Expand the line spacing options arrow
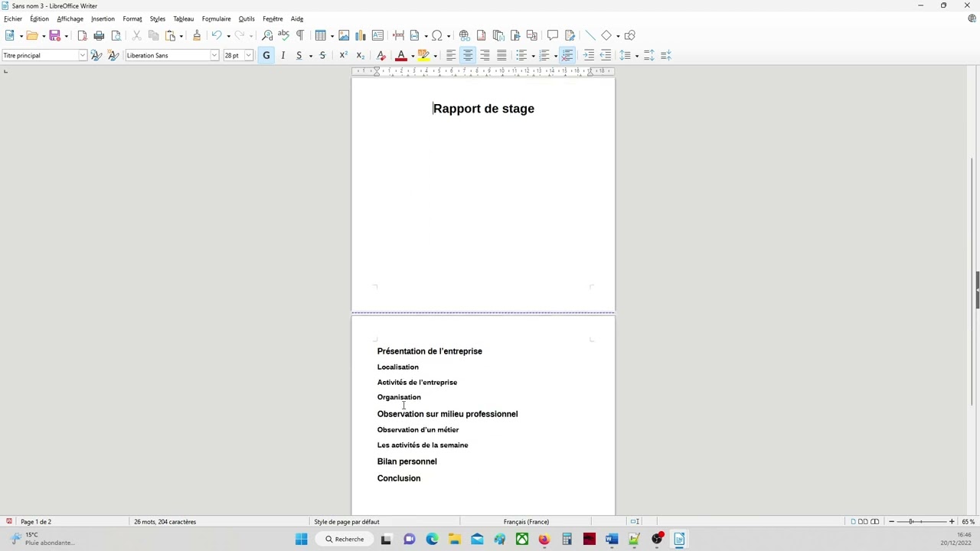The width and height of the screenshot is (980, 551). coord(636,55)
